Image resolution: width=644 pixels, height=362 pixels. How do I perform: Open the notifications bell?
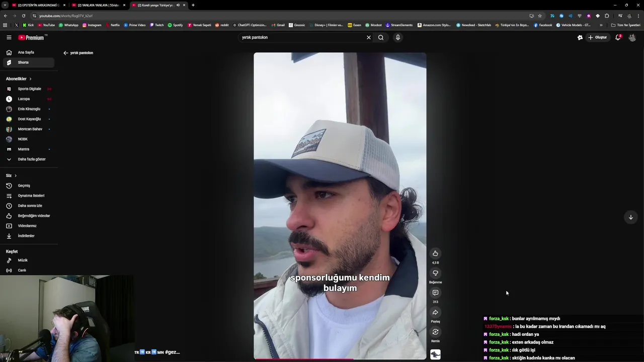(x=618, y=37)
